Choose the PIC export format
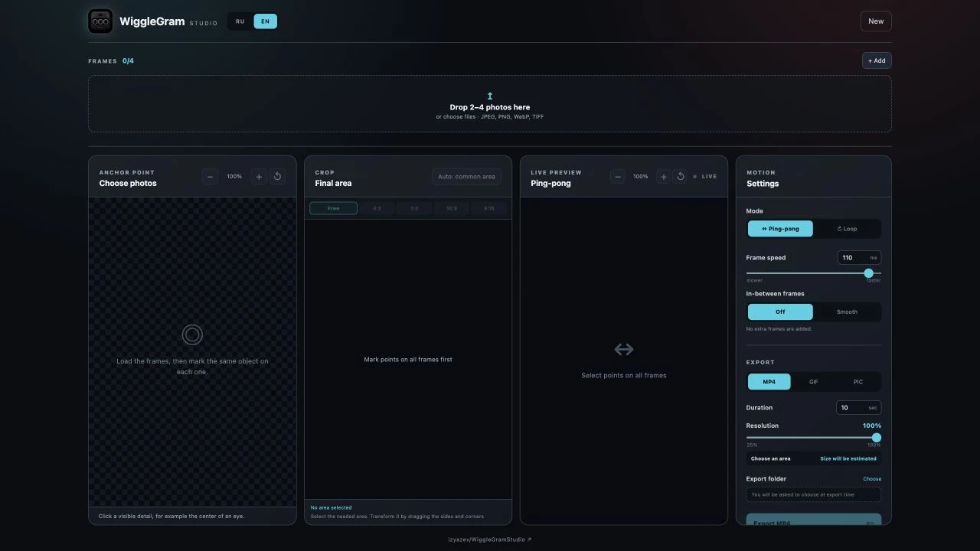 pos(857,382)
